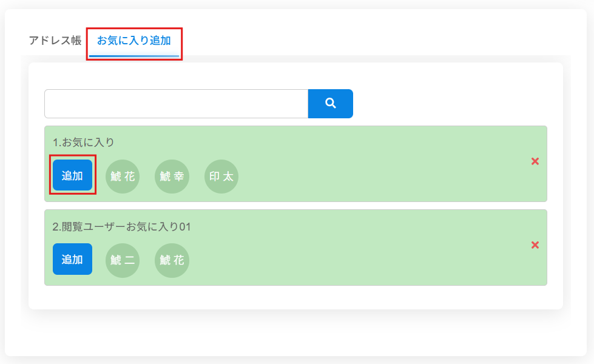This screenshot has width=594, height=364.
Task: Select 鯱 花 avatar in 閲覧ユーザーお気に入り01 group
Action: pos(172,260)
